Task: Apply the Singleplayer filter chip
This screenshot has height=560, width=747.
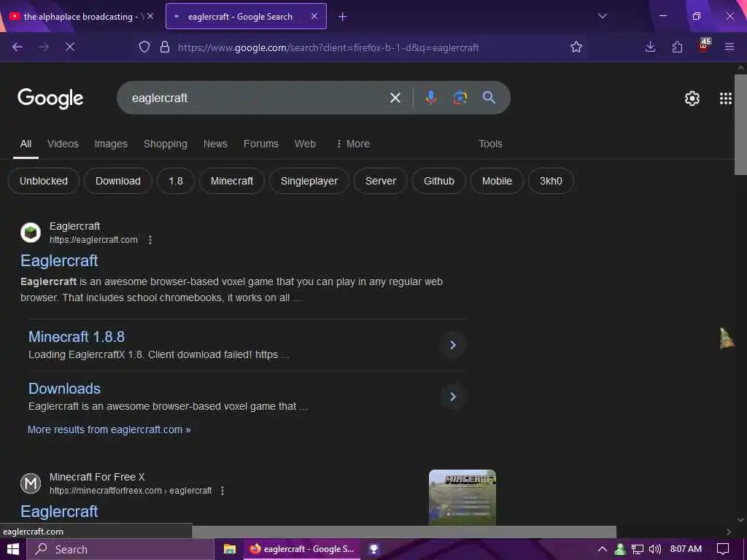Action: point(309,181)
